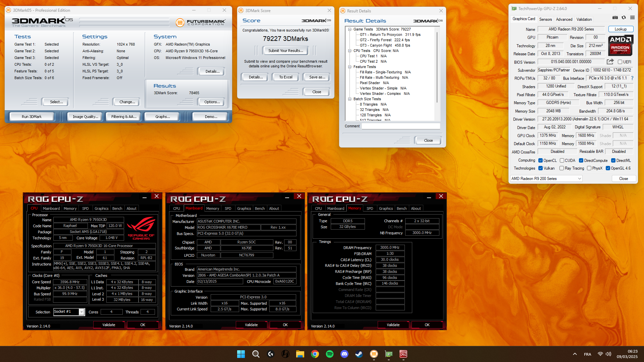Click the GPU-Z refresh icon

click(624, 18)
